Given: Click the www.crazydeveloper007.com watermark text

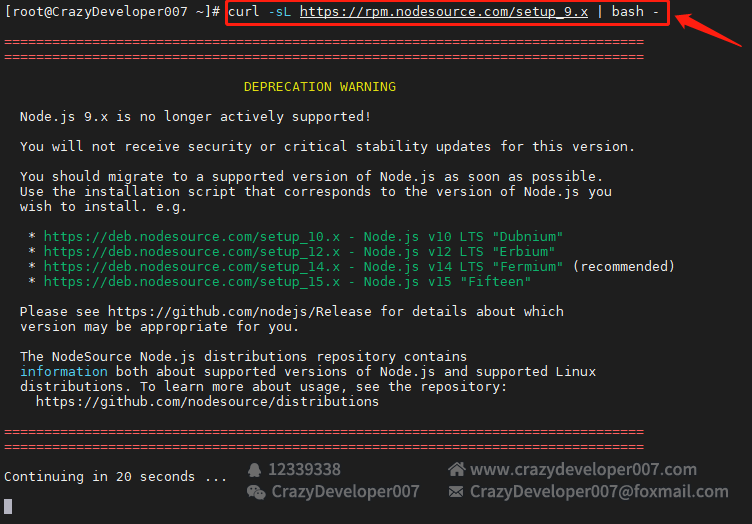Looking at the screenshot, I should (583, 469).
